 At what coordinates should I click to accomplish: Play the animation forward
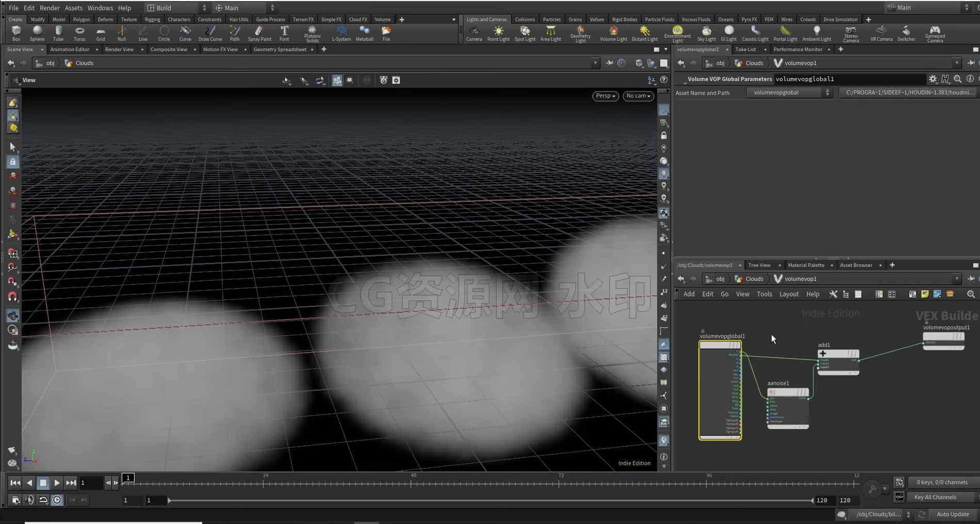[x=57, y=483]
